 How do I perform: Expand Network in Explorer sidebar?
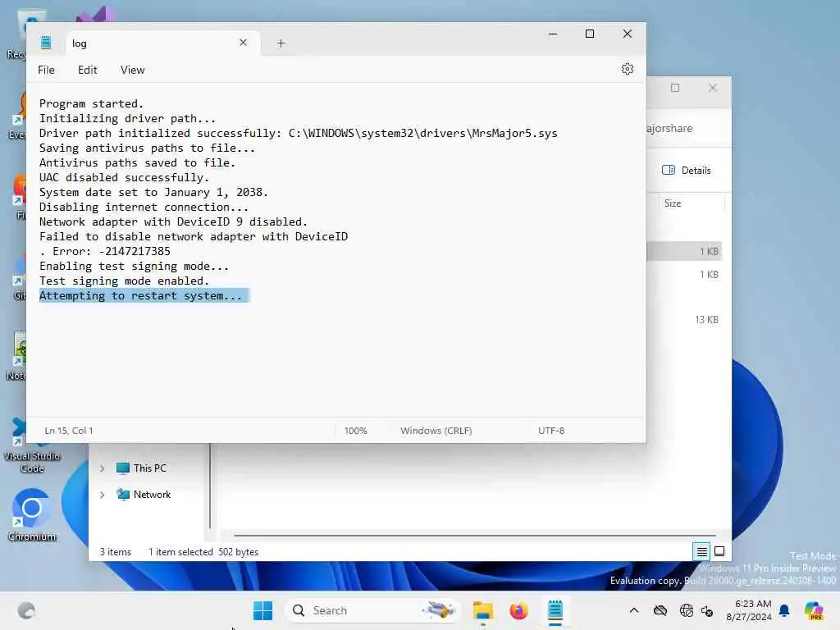(102, 495)
